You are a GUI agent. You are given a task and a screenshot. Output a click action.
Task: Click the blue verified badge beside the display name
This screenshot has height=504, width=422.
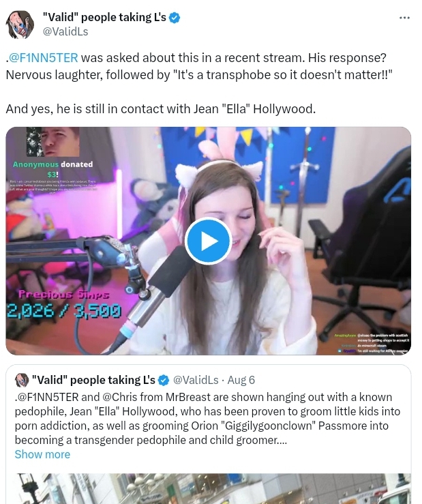click(x=175, y=18)
